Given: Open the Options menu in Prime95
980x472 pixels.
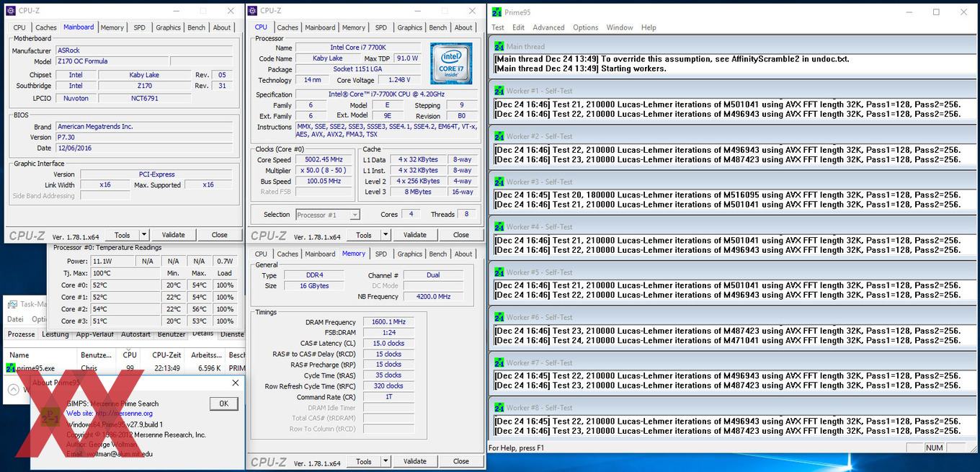Looking at the screenshot, I should click(585, 27).
